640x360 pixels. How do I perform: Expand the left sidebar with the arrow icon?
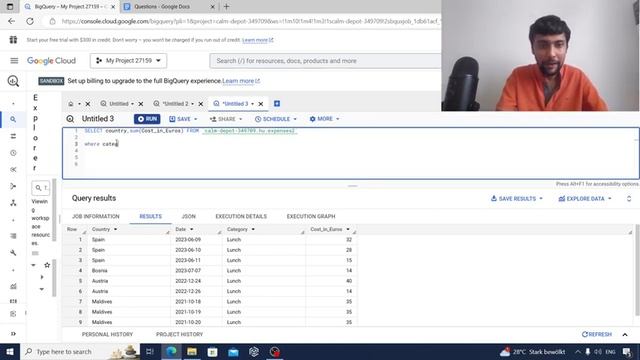pyautogui.click(x=13, y=334)
